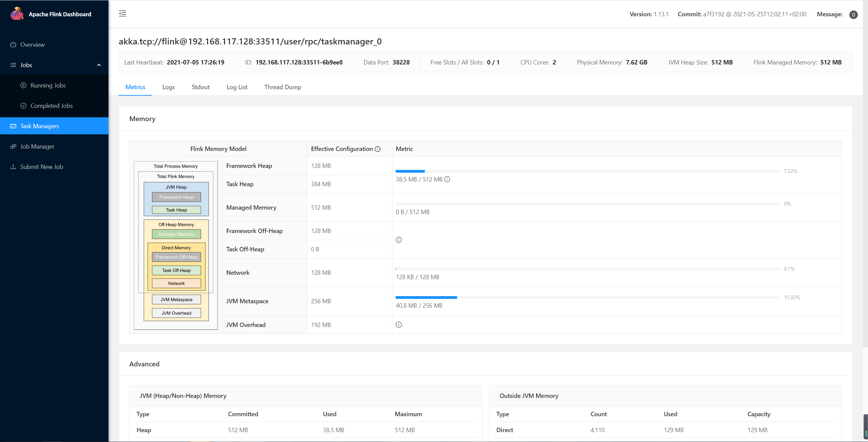Click the Overview dashboard icon
The image size is (868, 442).
coord(13,45)
